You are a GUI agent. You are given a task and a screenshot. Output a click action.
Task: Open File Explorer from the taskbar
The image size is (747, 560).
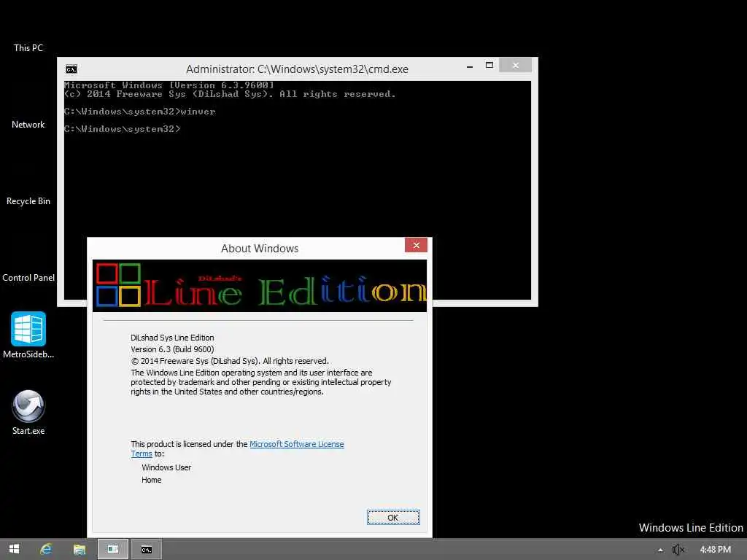point(80,549)
